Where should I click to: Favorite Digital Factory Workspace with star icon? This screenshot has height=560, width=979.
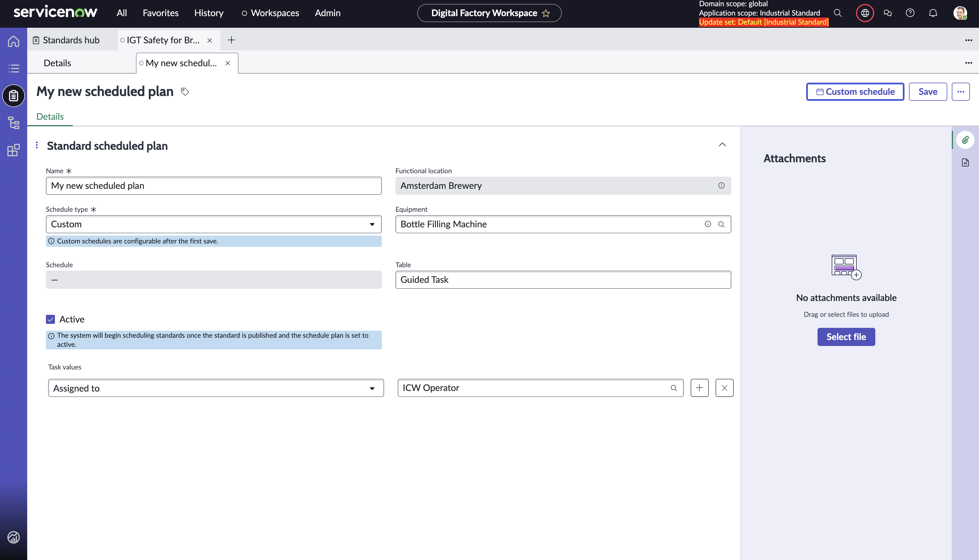[546, 14]
